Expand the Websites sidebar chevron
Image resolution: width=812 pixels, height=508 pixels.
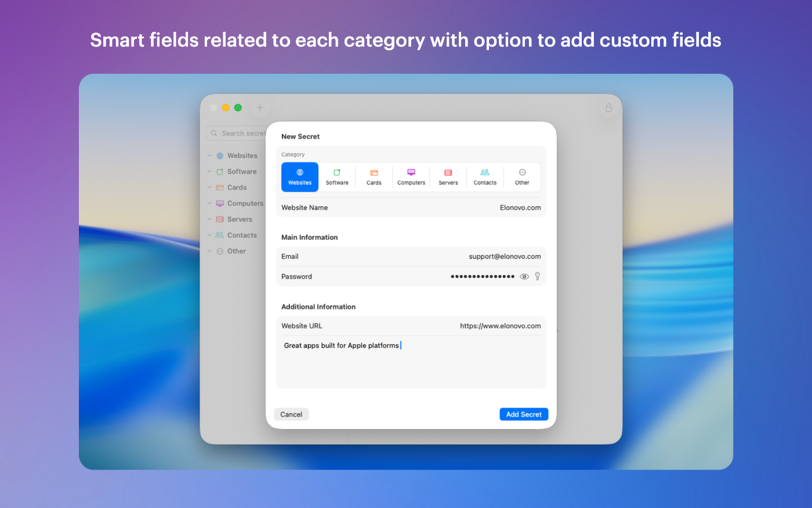pyautogui.click(x=210, y=156)
